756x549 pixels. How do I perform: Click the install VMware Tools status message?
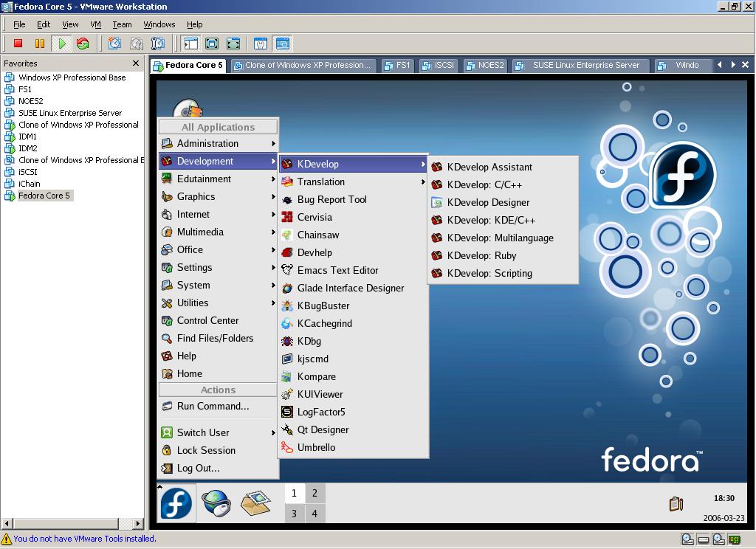click(x=85, y=539)
